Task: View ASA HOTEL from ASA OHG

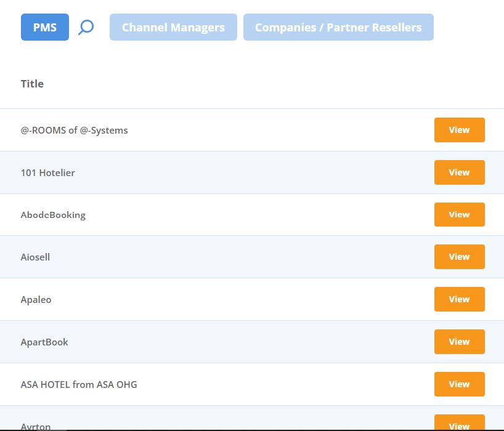Action: (459, 384)
